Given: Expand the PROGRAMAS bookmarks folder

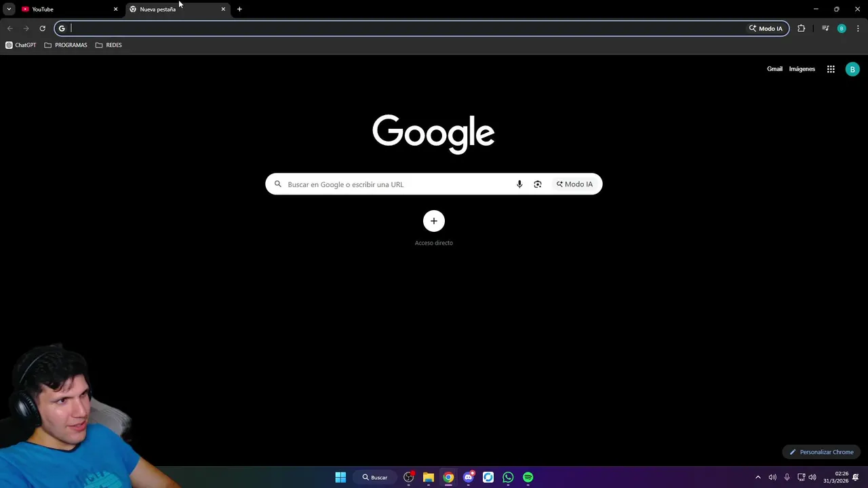Looking at the screenshot, I should tap(66, 45).
